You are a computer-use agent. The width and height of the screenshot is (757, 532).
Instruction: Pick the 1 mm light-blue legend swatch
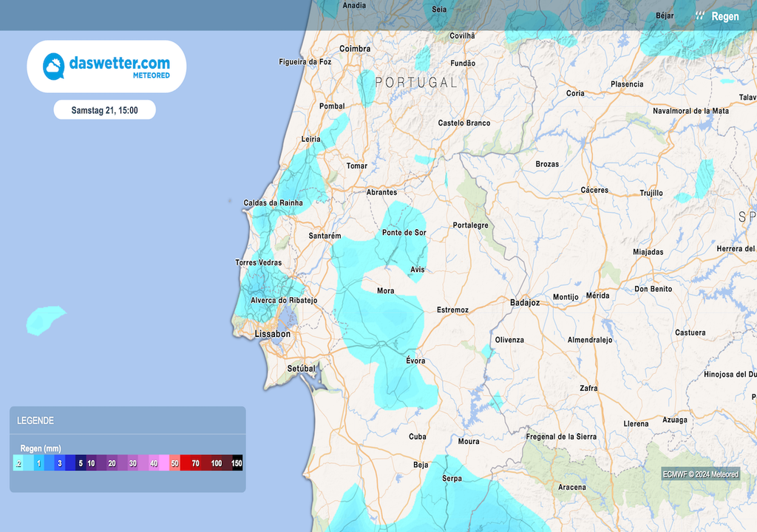click(x=38, y=463)
